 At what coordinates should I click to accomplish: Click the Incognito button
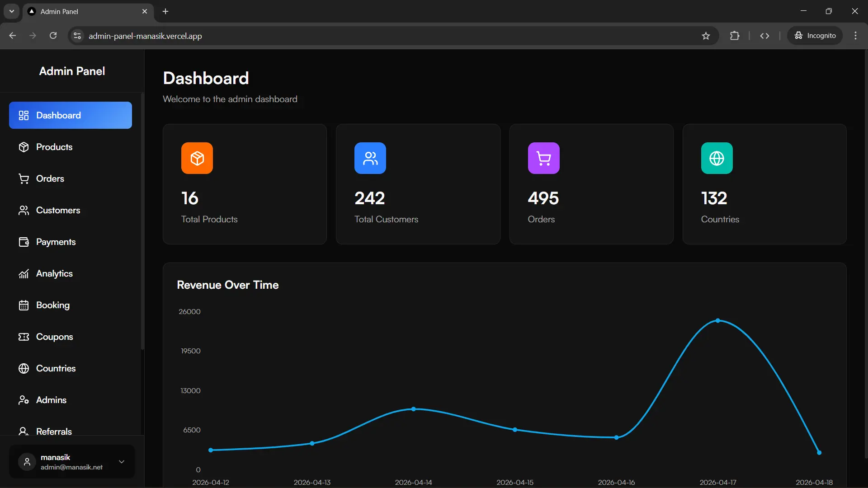click(x=815, y=36)
